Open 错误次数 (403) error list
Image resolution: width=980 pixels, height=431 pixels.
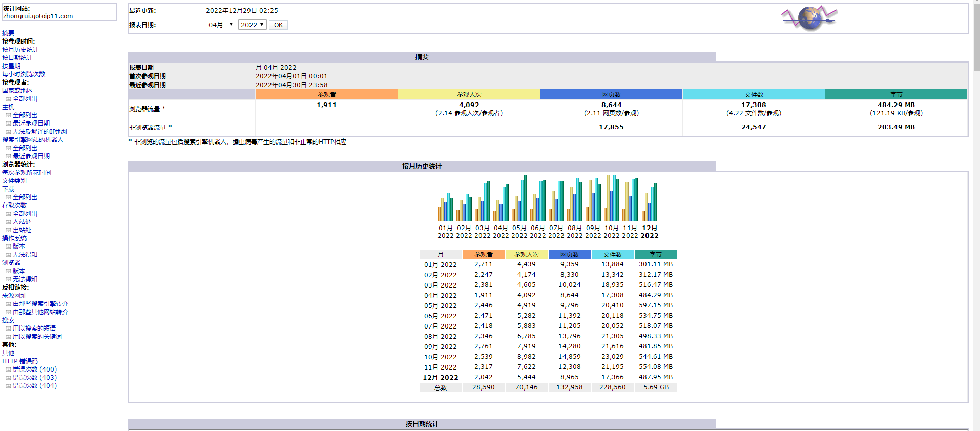click(x=35, y=378)
